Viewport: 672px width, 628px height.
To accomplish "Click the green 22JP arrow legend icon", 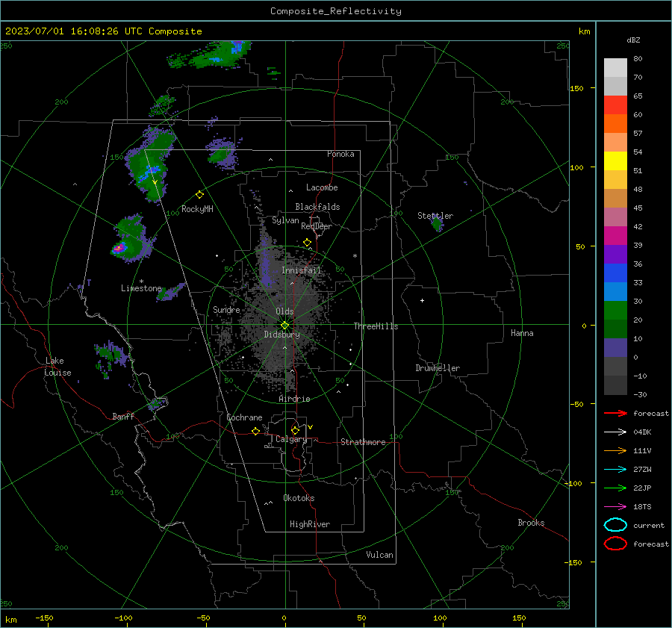I will (615, 488).
